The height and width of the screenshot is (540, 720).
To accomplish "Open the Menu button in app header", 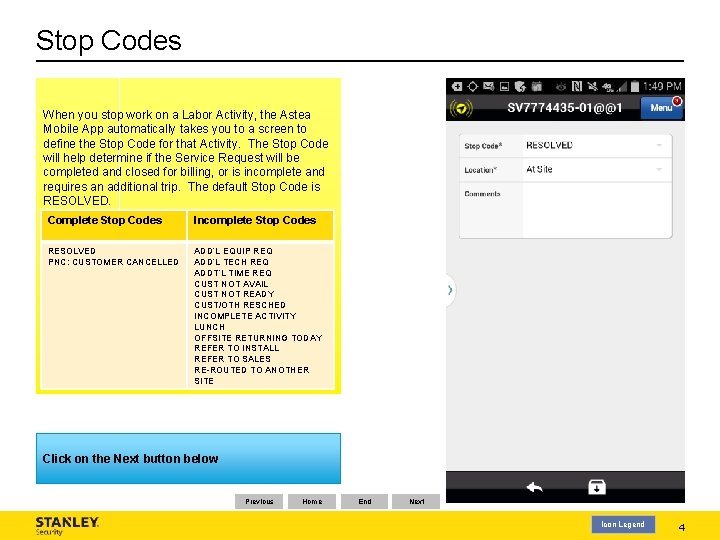I will point(661,108).
